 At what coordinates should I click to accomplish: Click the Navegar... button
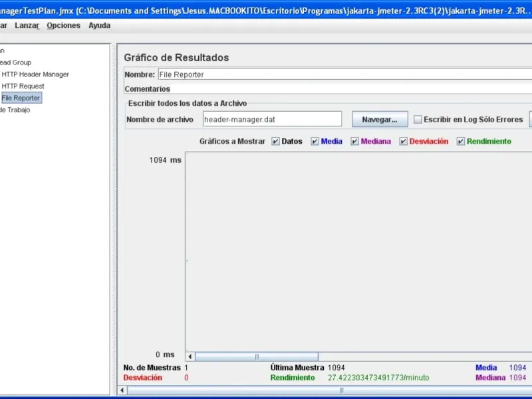tap(380, 119)
